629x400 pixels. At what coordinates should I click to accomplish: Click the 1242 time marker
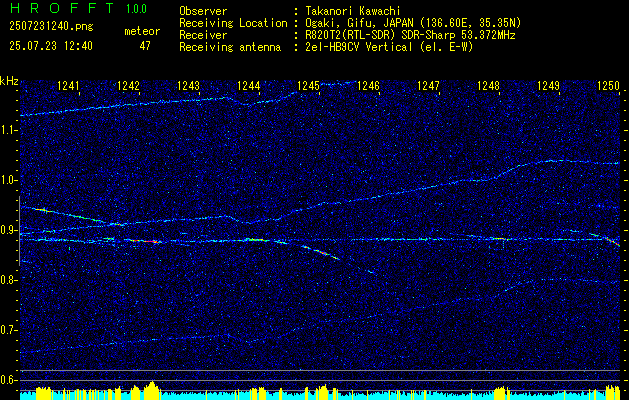[x=128, y=85]
